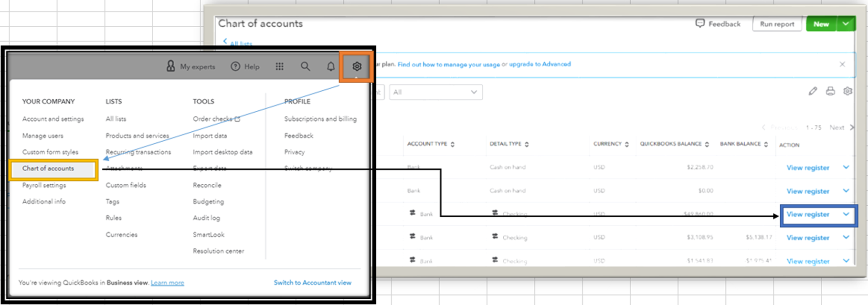Open Subscriptions and billing
This screenshot has width=868, height=305.
point(320,119)
